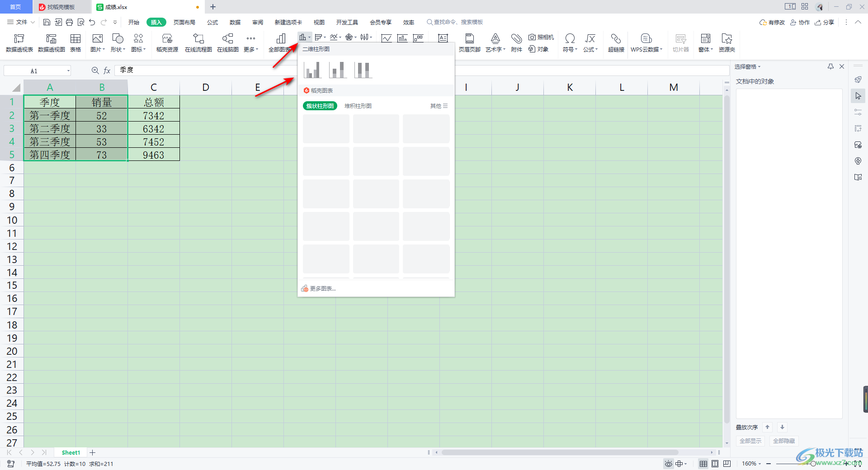Insert a win/loss sparkline

pyautogui.click(x=418, y=38)
